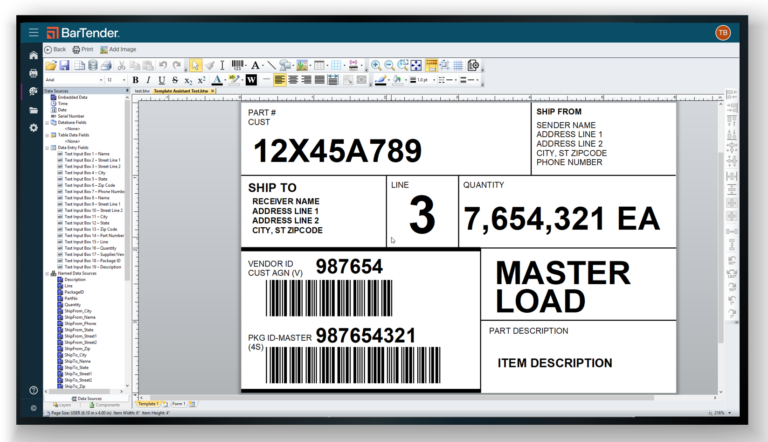Switch to the test.btw document tab
This screenshot has height=442, width=768.
pyautogui.click(x=142, y=91)
